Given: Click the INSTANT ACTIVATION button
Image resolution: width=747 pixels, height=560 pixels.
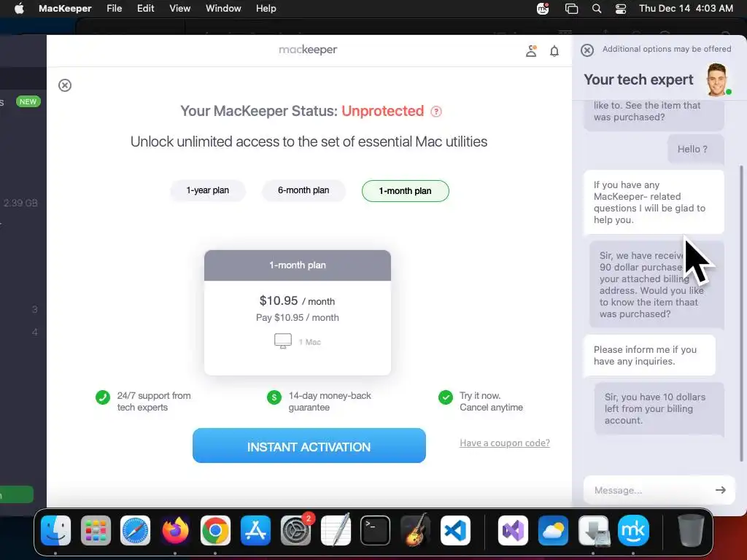Looking at the screenshot, I should [309, 446].
